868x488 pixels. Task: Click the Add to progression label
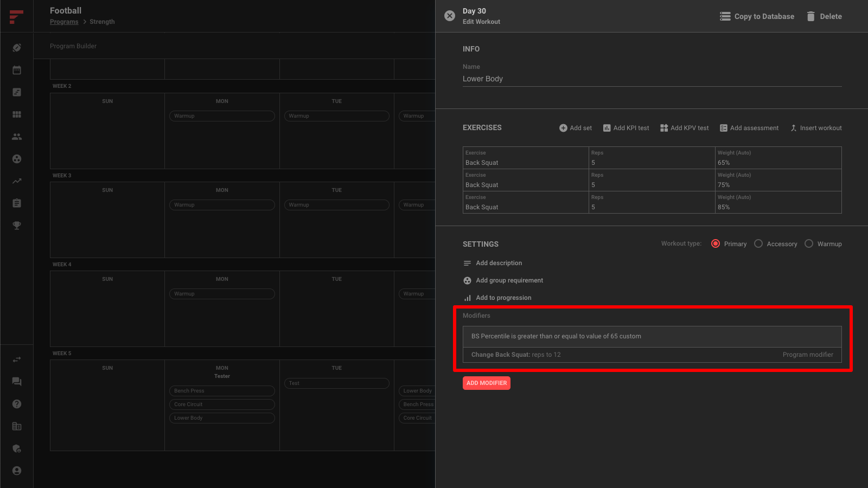point(503,298)
